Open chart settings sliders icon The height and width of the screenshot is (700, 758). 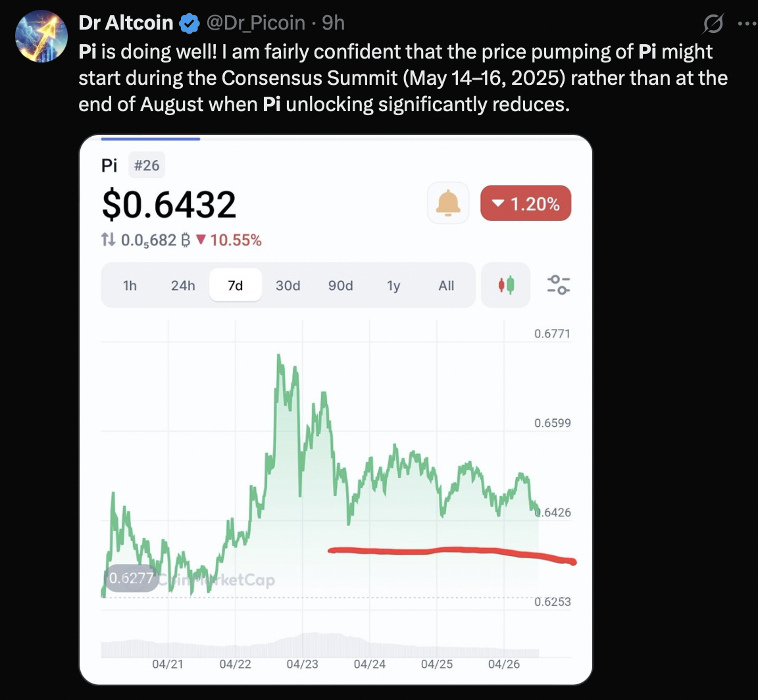(x=559, y=285)
